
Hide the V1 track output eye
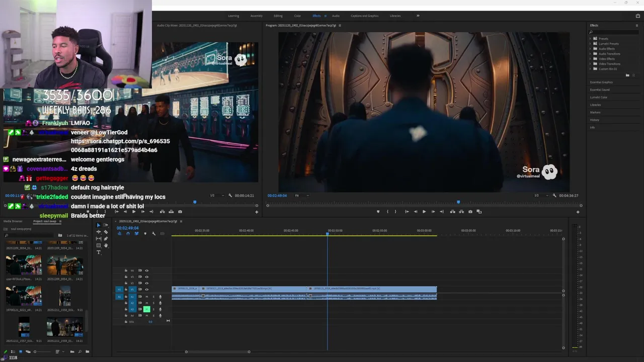pos(147,290)
